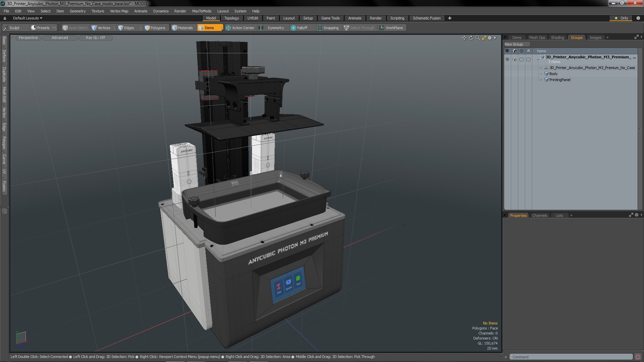Image resolution: width=644 pixels, height=362 pixels.
Task: Add new tab in Groups panel
Action: (x=607, y=38)
